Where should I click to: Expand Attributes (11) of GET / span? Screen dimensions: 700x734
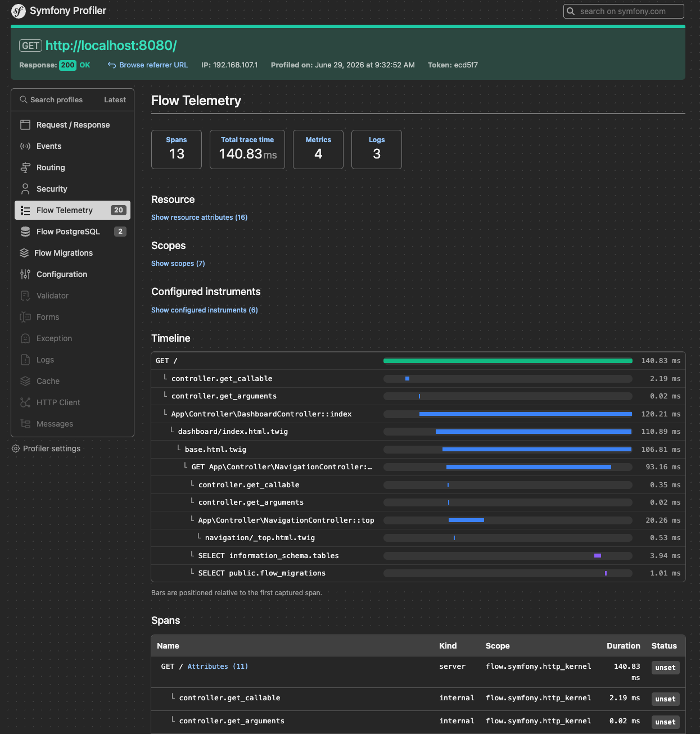(218, 667)
